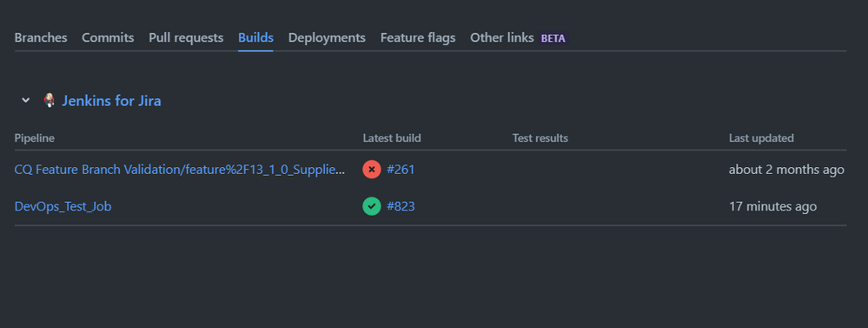Switch to the Branches tab

(x=41, y=37)
